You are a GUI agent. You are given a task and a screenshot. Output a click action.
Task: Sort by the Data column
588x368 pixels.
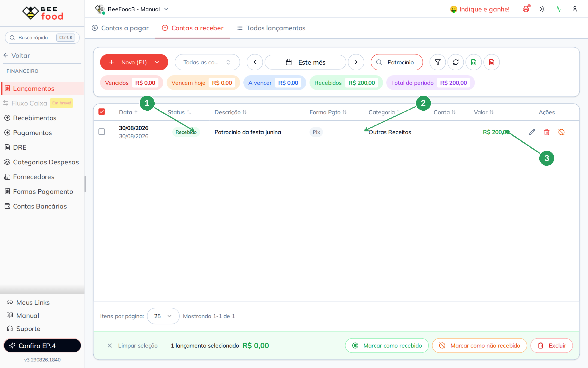tap(128, 112)
